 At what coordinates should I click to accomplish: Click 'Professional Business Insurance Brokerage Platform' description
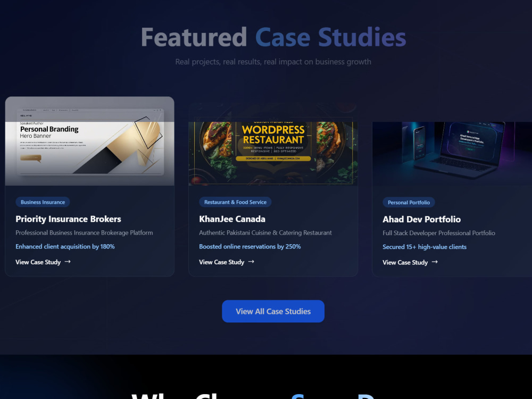(84, 233)
